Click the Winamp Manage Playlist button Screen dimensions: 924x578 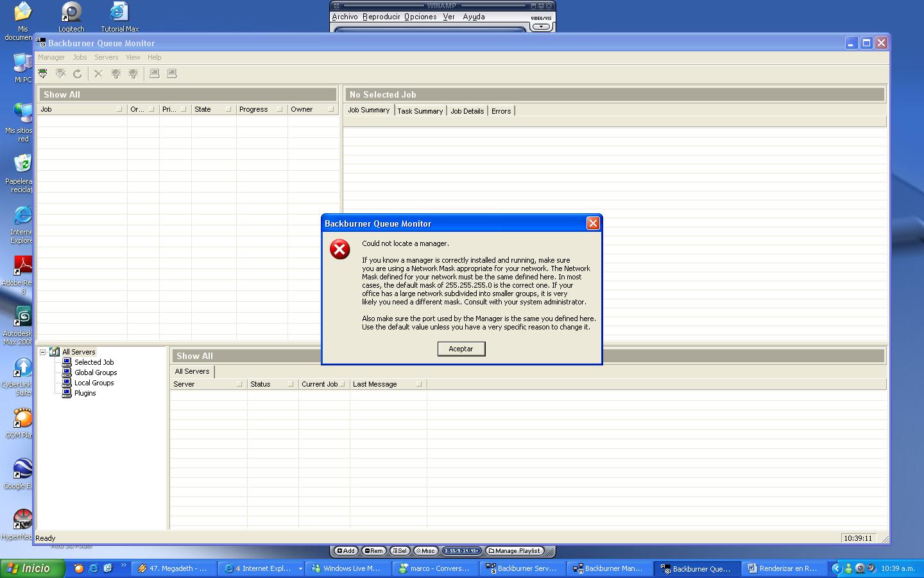(515, 550)
